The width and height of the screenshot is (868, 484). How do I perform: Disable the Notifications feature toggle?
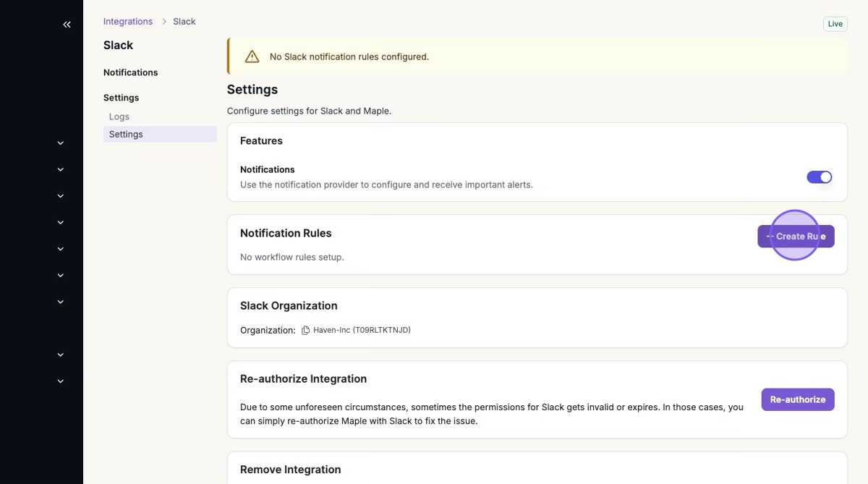coord(819,177)
